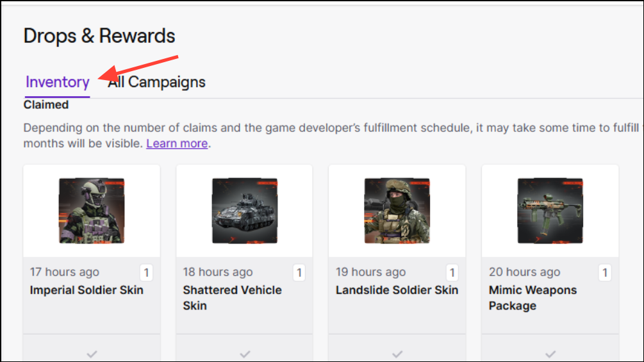Click the checkmark under Imperial Soldier Skin
This screenshot has width=644, height=362.
tap(92, 354)
